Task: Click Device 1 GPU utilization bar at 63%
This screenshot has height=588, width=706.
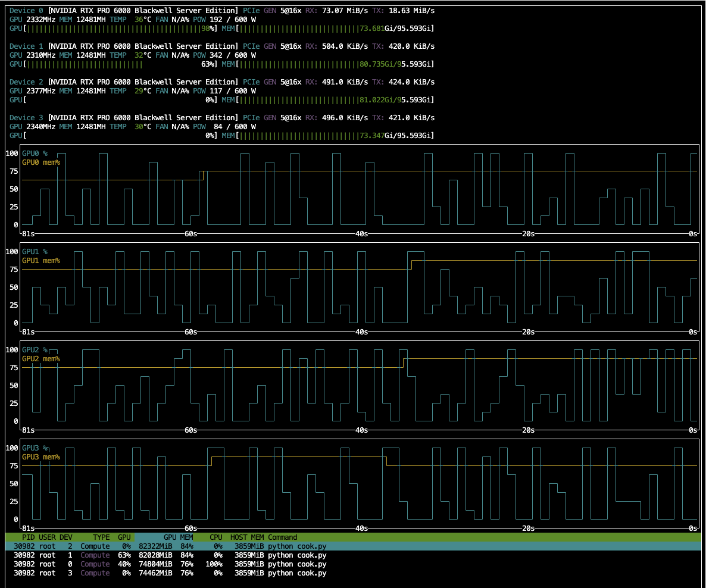Action: [x=114, y=64]
